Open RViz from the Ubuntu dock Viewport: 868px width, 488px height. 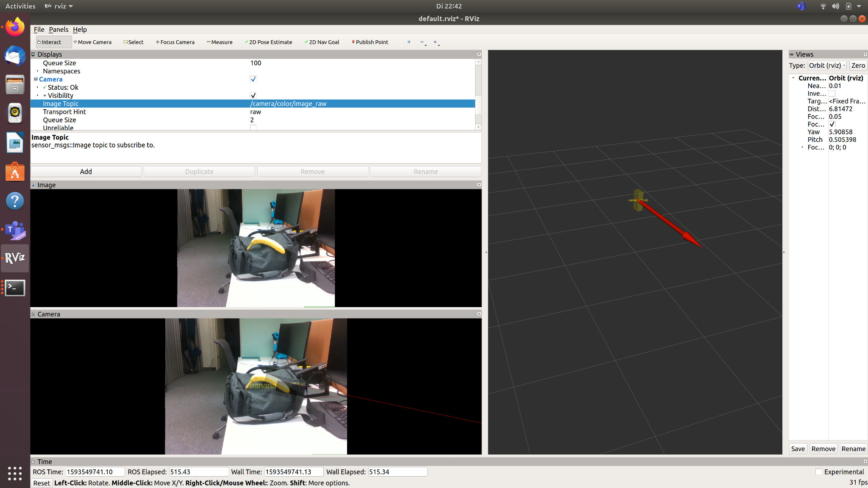[x=15, y=258]
